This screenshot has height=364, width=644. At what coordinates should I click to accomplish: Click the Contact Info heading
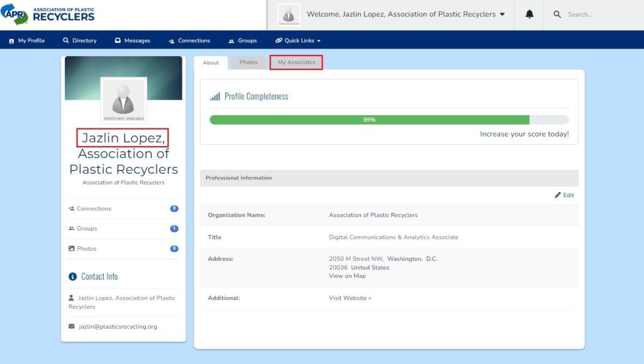(x=99, y=276)
